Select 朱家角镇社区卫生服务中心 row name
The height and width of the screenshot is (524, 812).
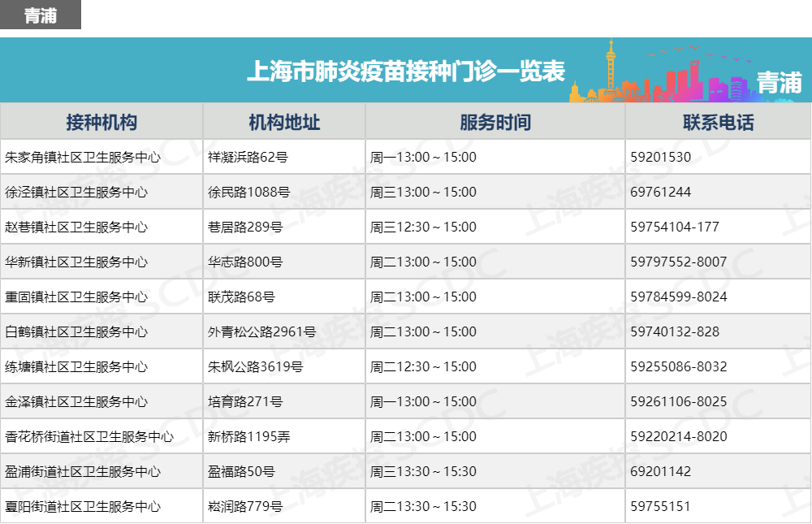click(83, 157)
